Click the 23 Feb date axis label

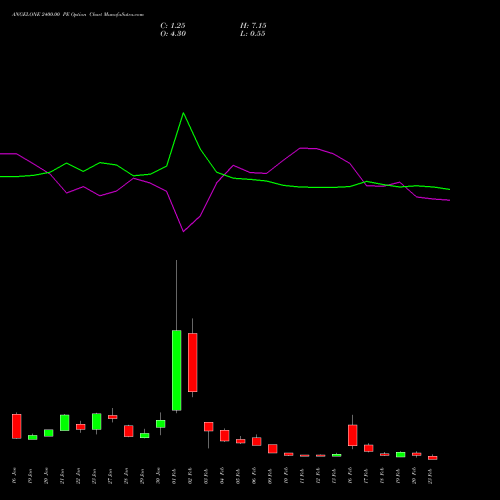click(430, 476)
